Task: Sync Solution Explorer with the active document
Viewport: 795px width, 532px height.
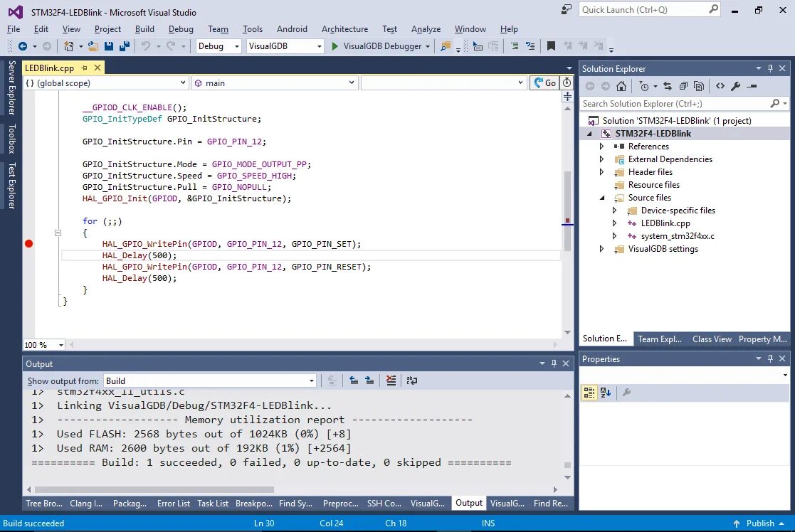Action: pyautogui.click(x=668, y=86)
